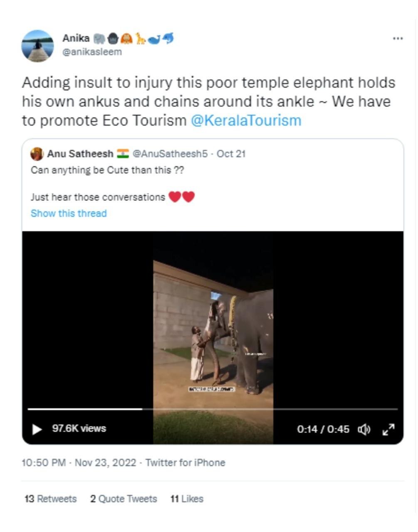Click the elephant video frame
Image resolution: width=418 pixels, height=532 pixels.
point(213,332)
